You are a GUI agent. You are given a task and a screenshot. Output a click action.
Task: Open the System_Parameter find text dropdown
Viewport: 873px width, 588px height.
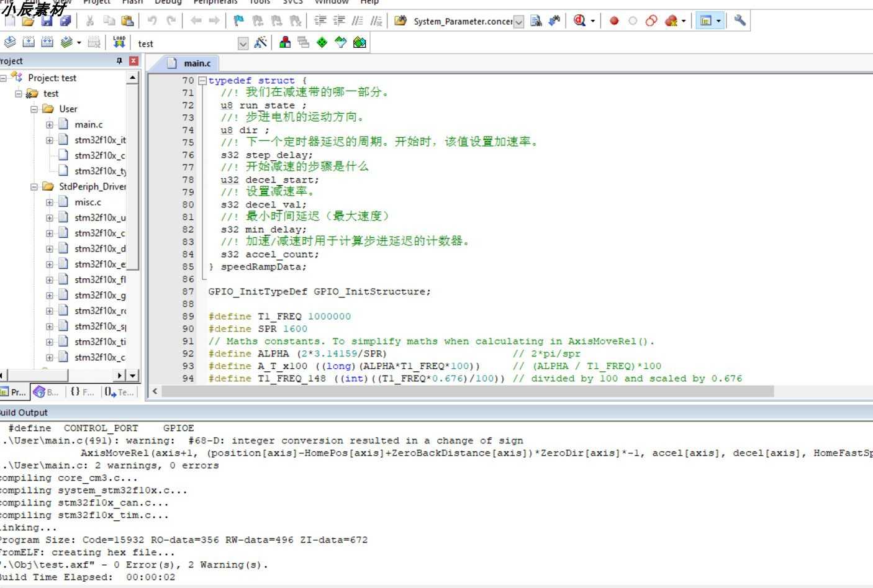[518, 22]
